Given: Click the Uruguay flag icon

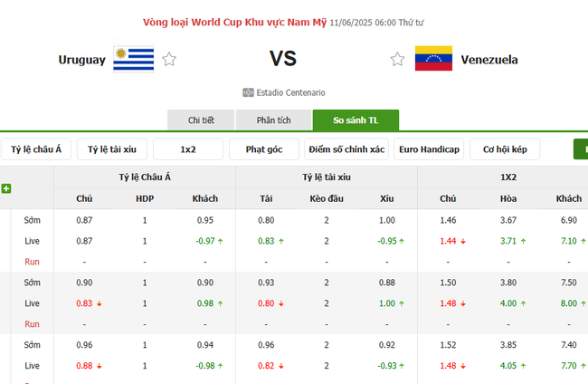Looking at the screenshot, I should point(127,60).
